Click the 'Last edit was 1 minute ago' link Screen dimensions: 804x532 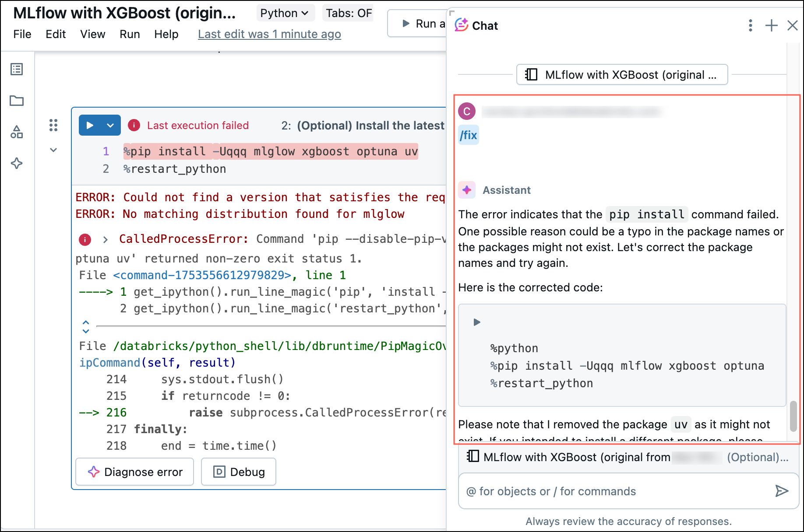269,34
